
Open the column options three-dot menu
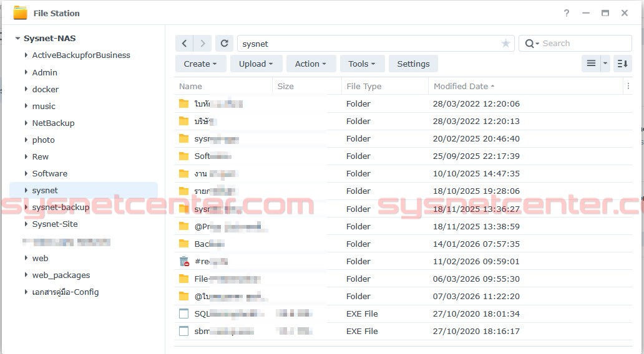[x=628, y=86]
